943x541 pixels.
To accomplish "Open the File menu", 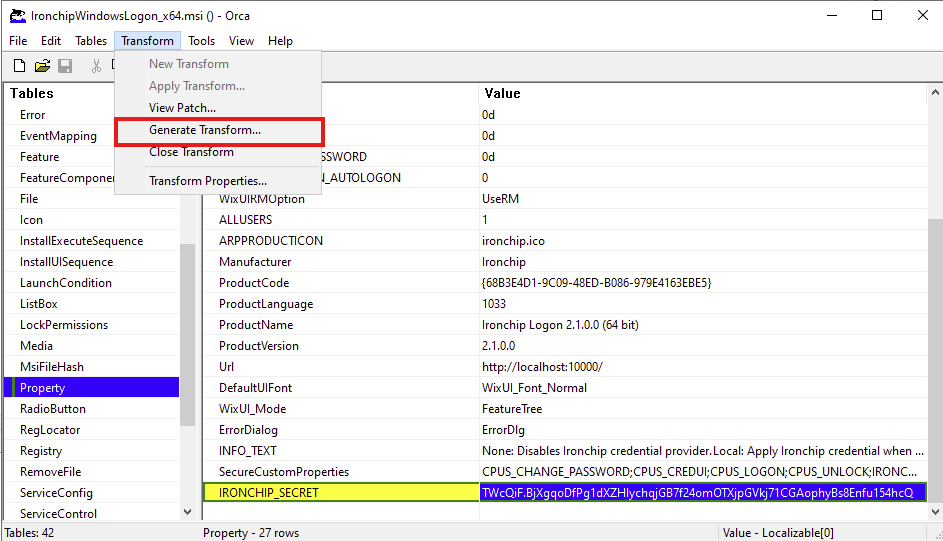I will [18, 41].
